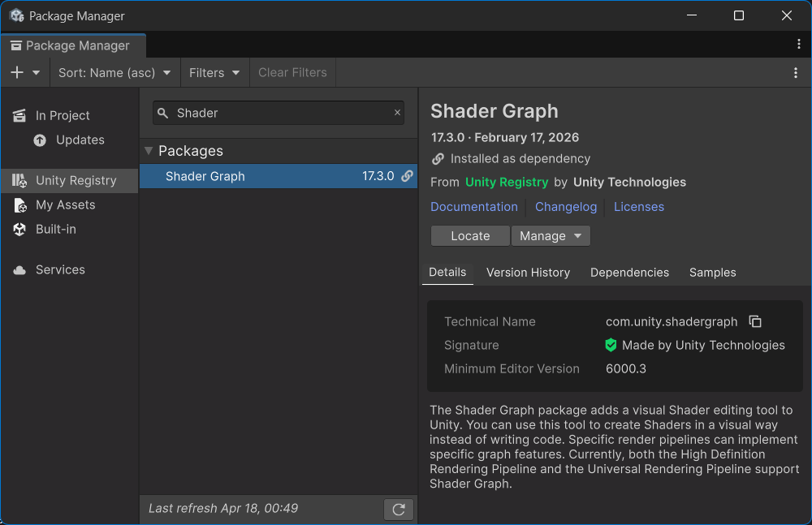Open the tab bar three-dot window menu
Viewport: 812px width, 525px height.
coord(798,44)
